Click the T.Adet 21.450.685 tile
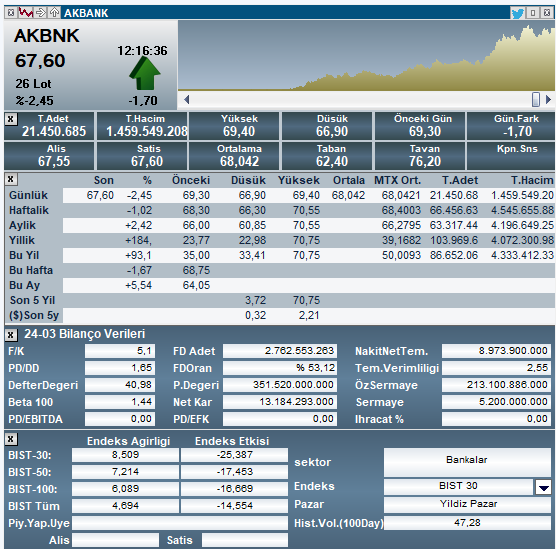556x549 pixels. click(49, 126)
